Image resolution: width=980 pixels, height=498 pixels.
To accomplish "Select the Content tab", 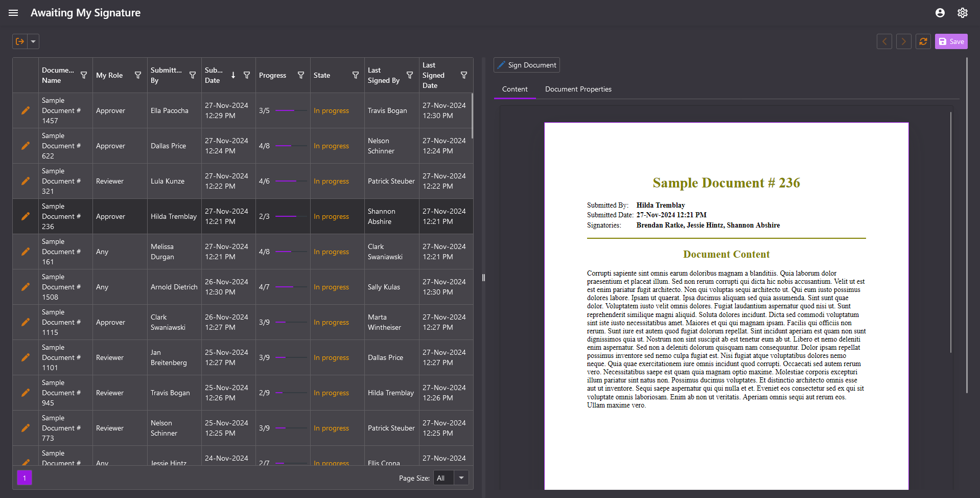I will pyautogui.click(x=515, y=89).
